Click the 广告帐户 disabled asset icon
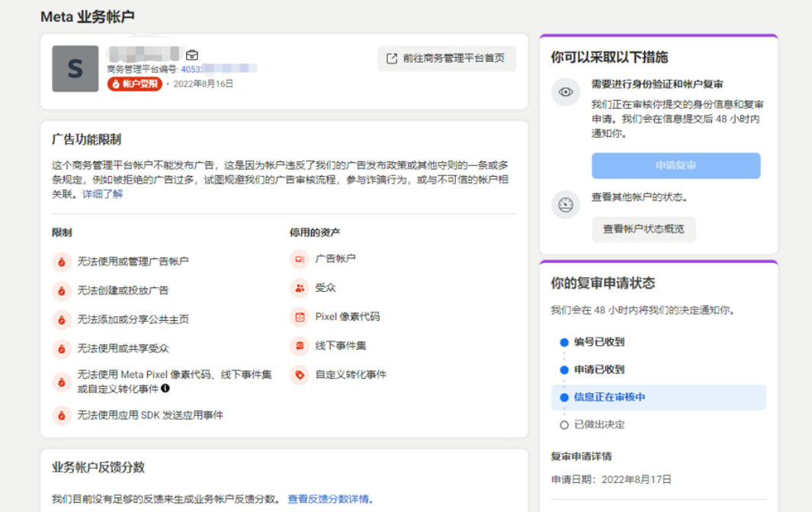Viewport: 812px width, 512px height. (299, 259)
